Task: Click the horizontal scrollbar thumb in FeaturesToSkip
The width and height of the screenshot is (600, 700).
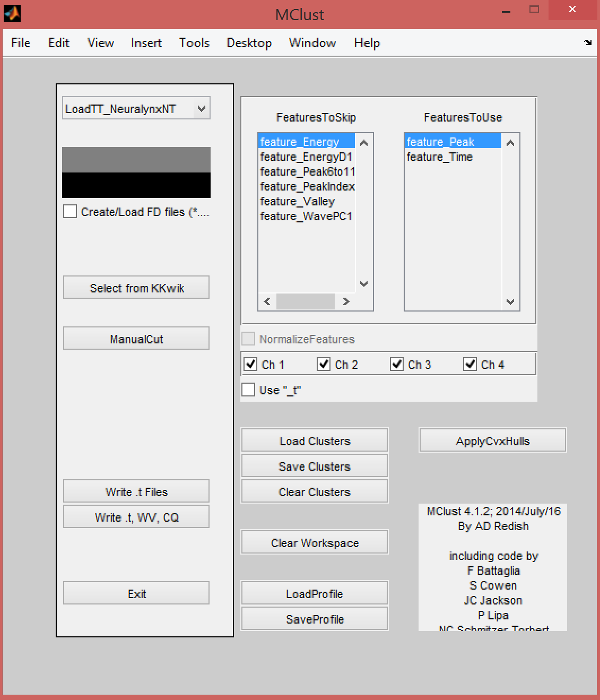Action: pyautogui.click(x=306, y=301)
